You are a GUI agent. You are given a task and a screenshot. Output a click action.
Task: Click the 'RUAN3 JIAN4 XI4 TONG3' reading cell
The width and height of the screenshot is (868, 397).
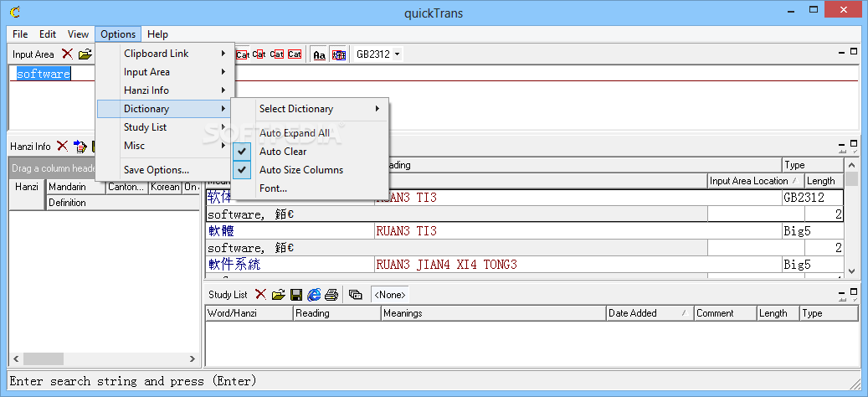pos(578,265)
